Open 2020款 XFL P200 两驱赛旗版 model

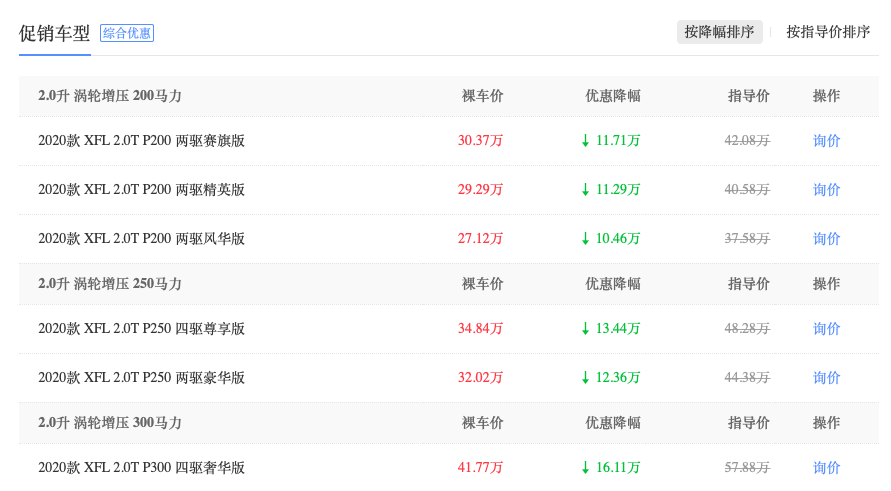click(141, 141)
